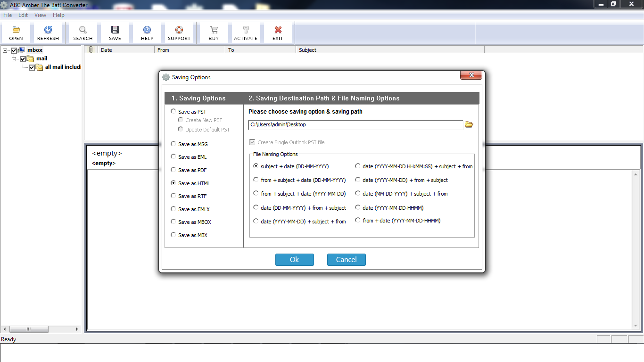The height and width of the screenshot is (362, 644).
Task: Choose date (YYYY-MM-DD HH:MM:SS) + subject + from
Action: pyautogui.click(x=414, y=166)
